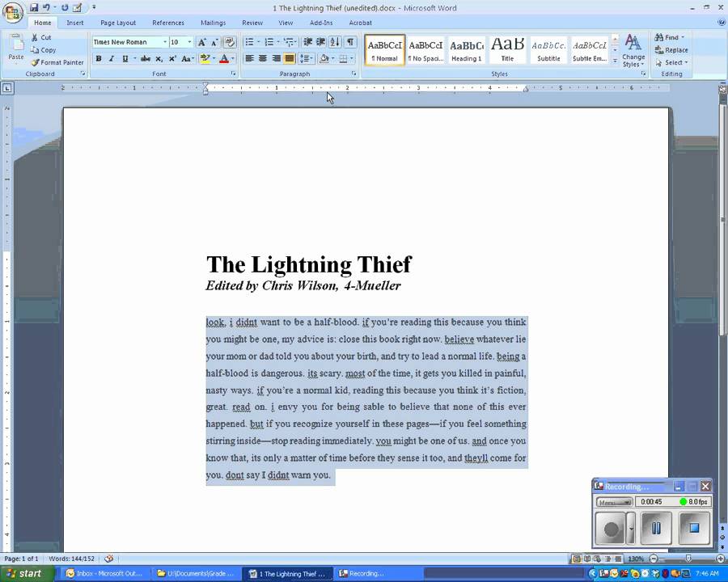Save the document from Quick Access Toolbar
Viewport: 728px width, 582px height.
[33, 7]
